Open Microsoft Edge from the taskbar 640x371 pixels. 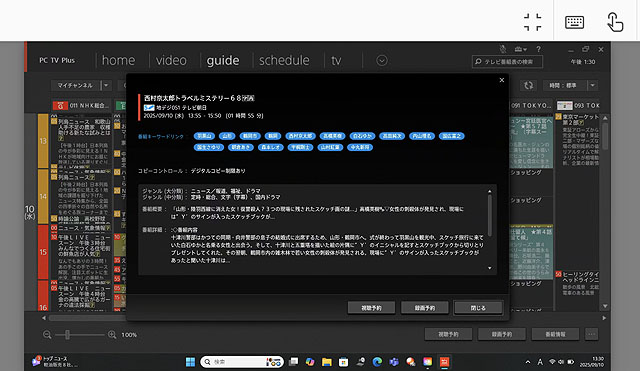point(377,362)
